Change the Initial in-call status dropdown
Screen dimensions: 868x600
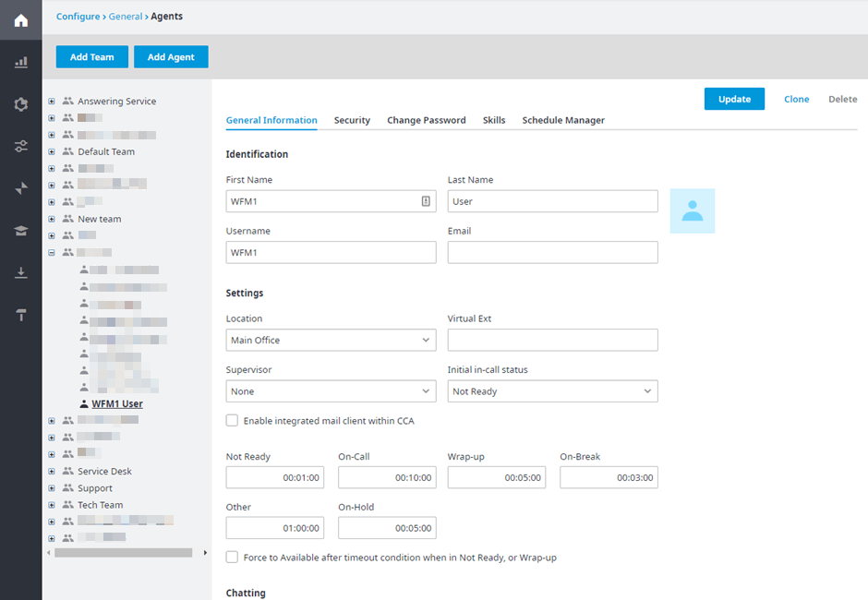point(552,390)
